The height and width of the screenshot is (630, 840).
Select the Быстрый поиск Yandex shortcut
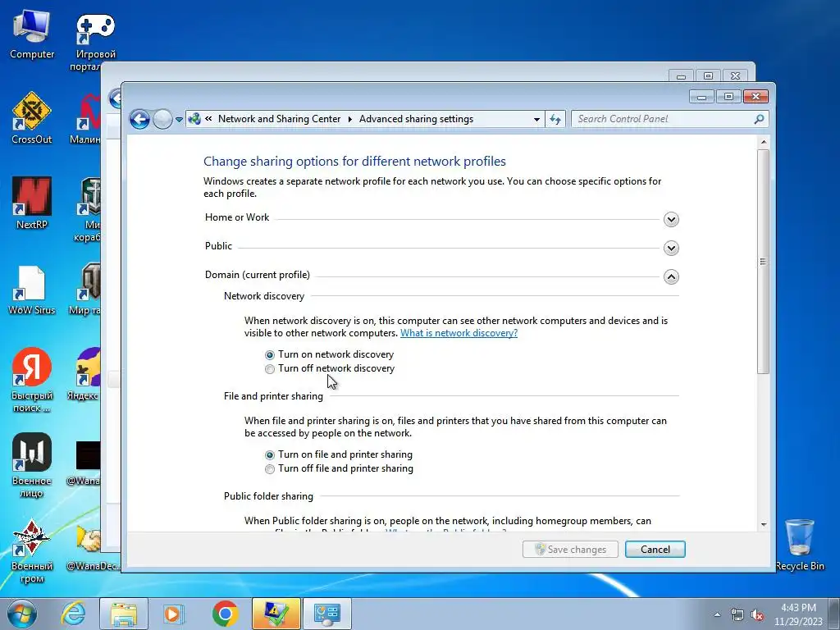32,379
